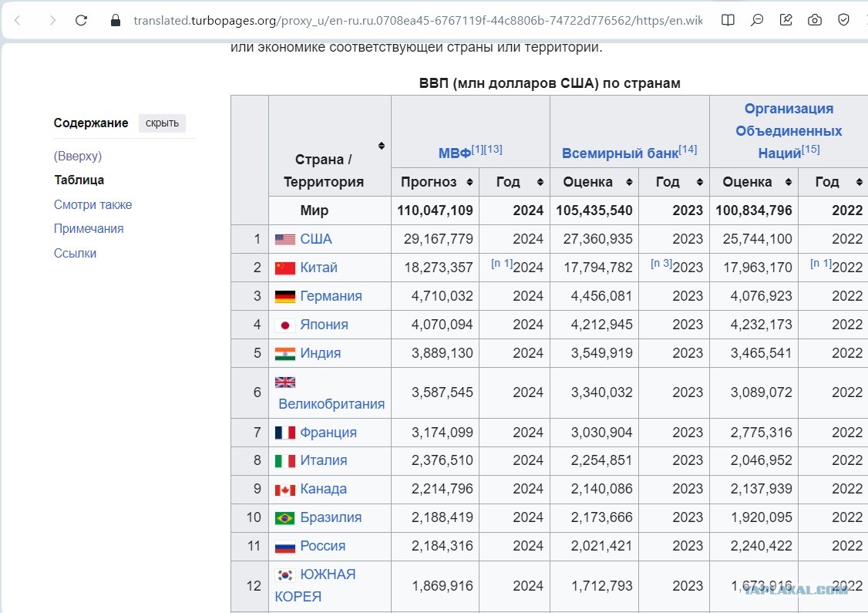Jump to (Вверху) in contents

coord(78,157)
